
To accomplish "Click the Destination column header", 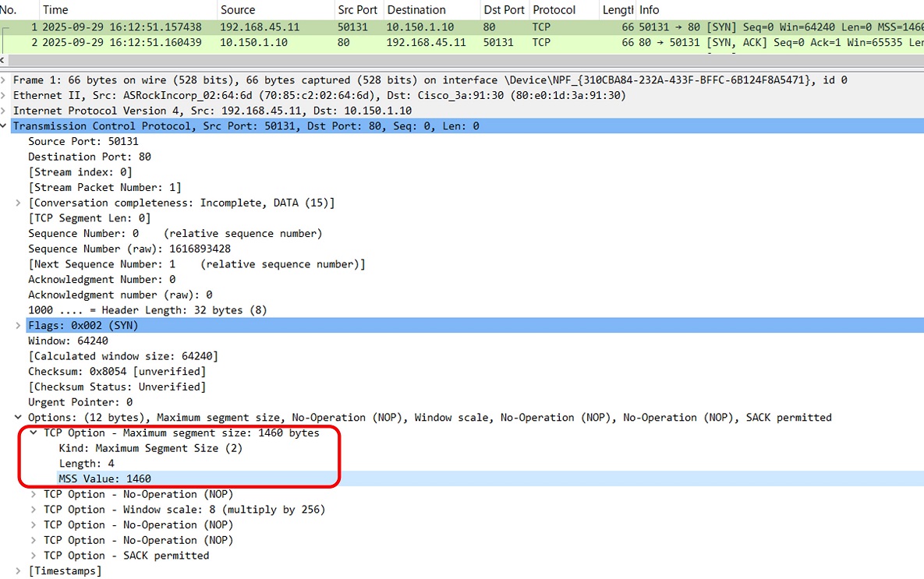I will 416,10.
